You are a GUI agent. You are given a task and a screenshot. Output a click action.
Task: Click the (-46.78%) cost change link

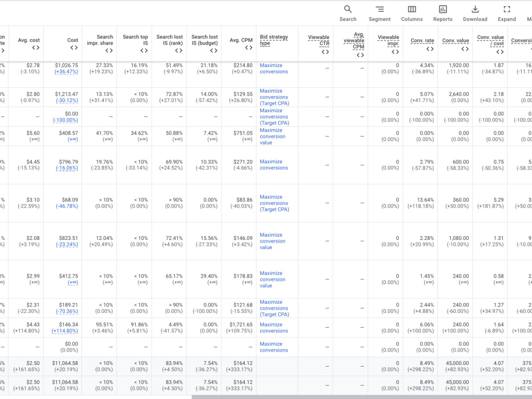coord(67,206)
